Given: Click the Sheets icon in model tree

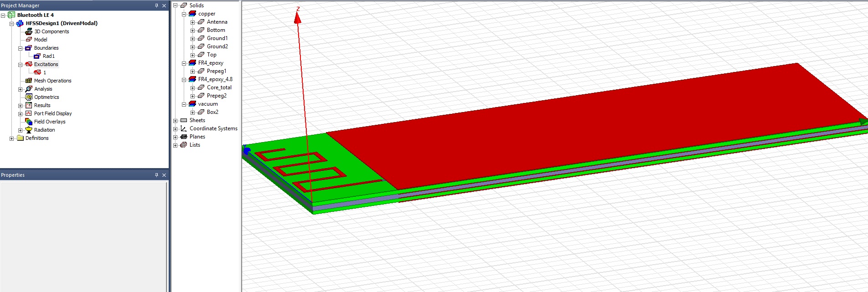Looking at the screenshot, I should click(184, 120).
